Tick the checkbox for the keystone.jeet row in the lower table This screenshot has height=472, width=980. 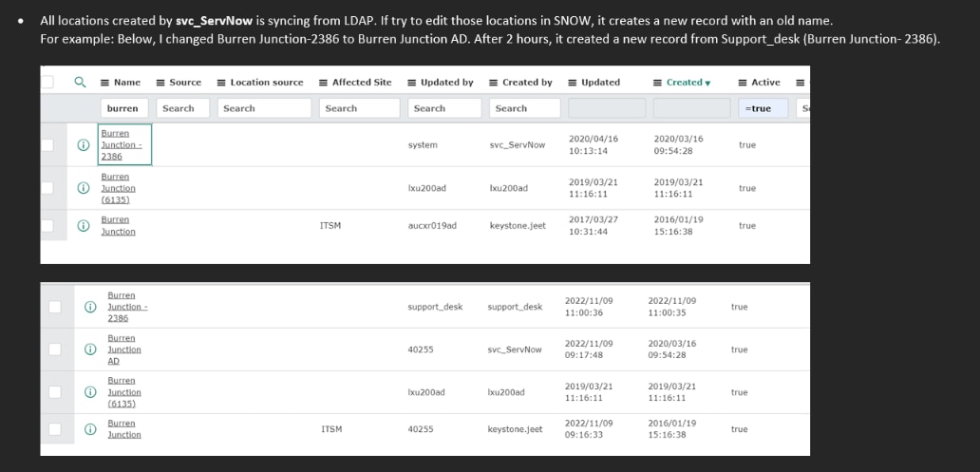click(55, 429)
